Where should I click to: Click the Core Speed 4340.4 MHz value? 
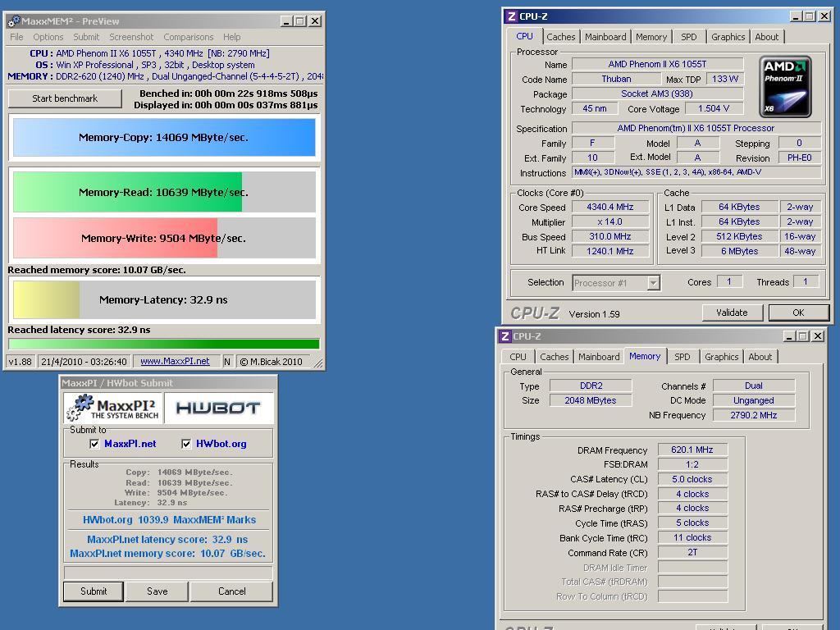click(610, 207)
